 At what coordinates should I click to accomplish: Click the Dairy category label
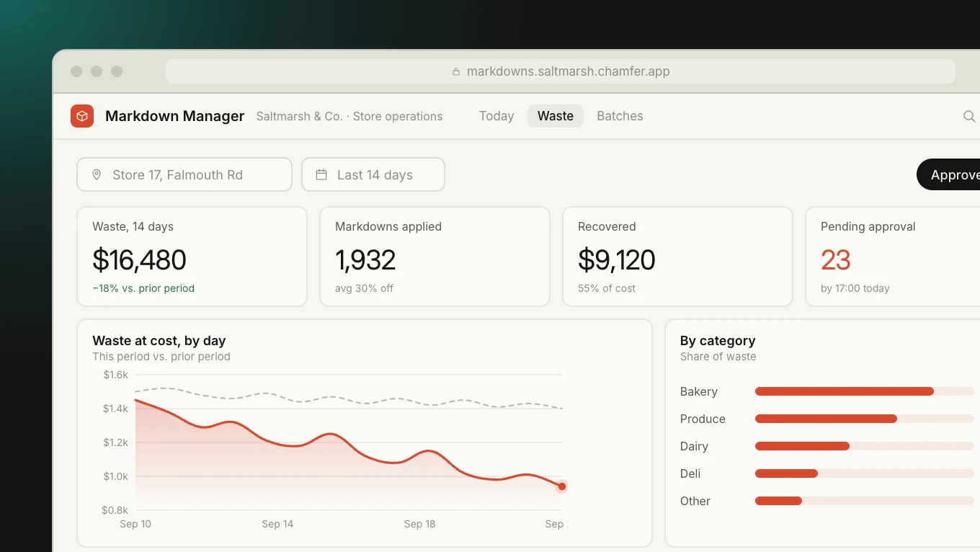tap(694, 446)
